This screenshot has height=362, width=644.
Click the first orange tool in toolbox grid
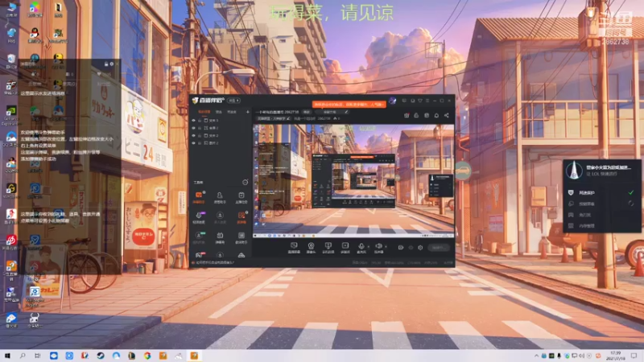click(199, 197)
